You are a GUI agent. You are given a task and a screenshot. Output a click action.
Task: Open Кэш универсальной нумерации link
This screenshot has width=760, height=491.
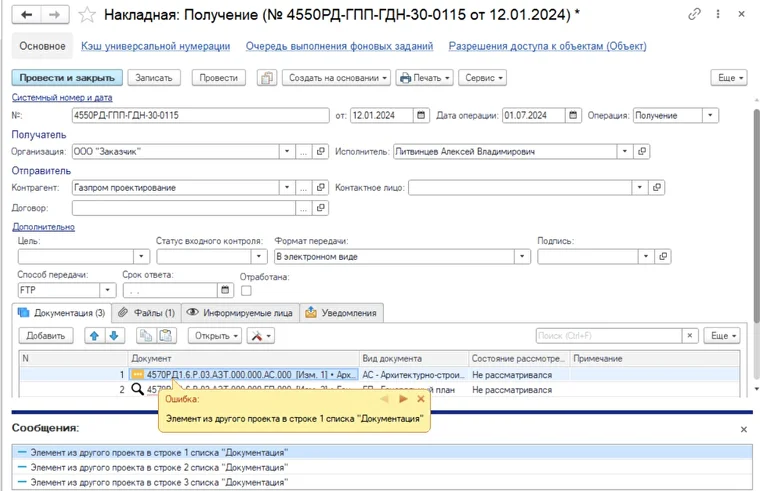(155, 46)
